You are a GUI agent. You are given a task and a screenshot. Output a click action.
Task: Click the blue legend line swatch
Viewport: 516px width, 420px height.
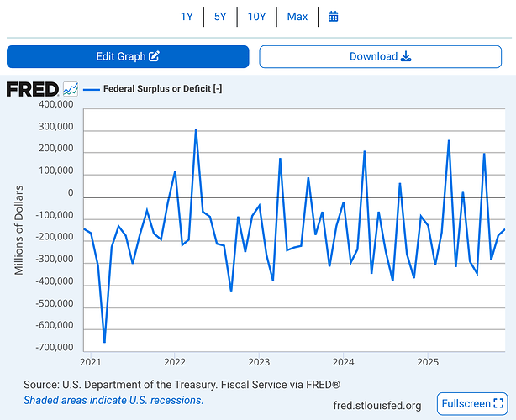point(91,89)
